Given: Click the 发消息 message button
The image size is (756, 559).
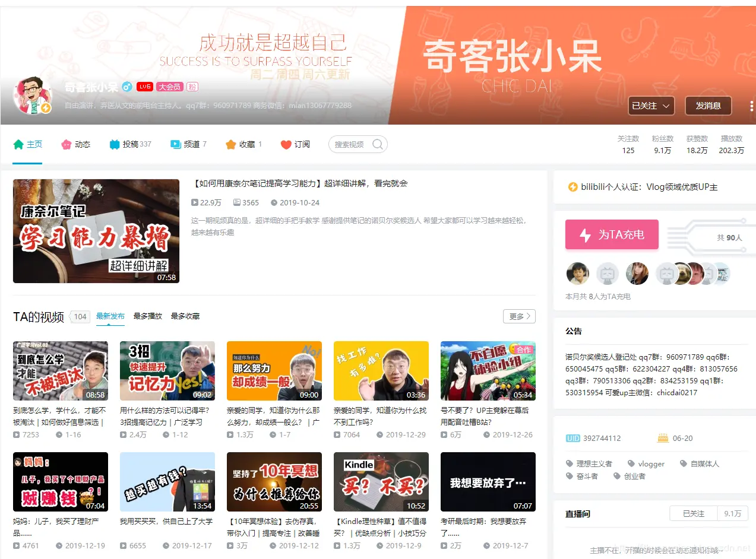Looking at the screenshot, I should 708,106.
